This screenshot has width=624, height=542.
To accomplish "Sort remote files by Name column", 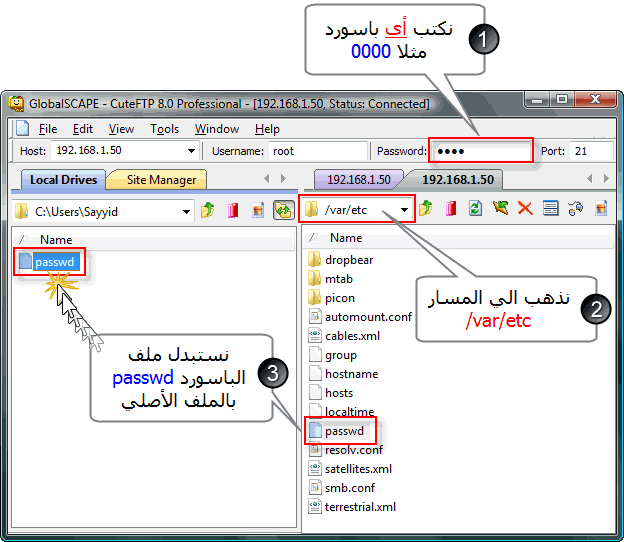I will point(346,238).
